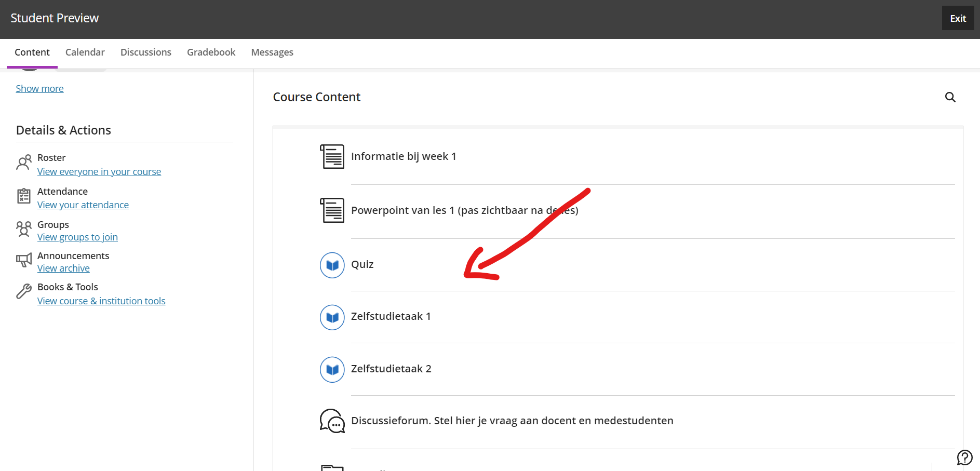The image size is (980, 471).
Task: Open the Course Content search icon
Action: pyautogui.click(x=950, y=97)
